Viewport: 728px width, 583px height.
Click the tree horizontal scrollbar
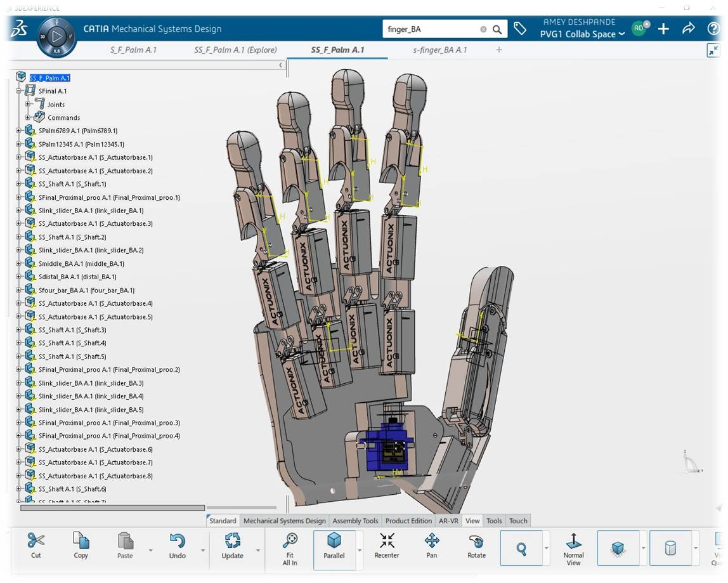(x=112, y=508)
